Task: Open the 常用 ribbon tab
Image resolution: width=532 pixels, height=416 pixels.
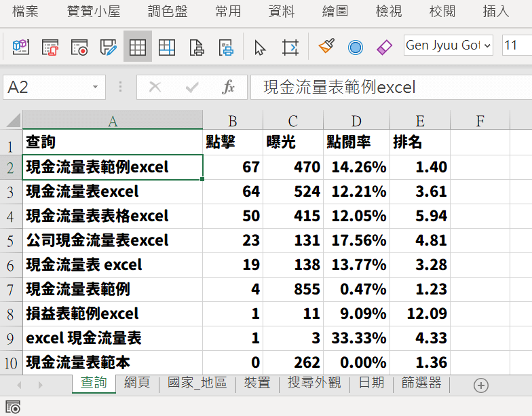Action: [x=228, y=12]
